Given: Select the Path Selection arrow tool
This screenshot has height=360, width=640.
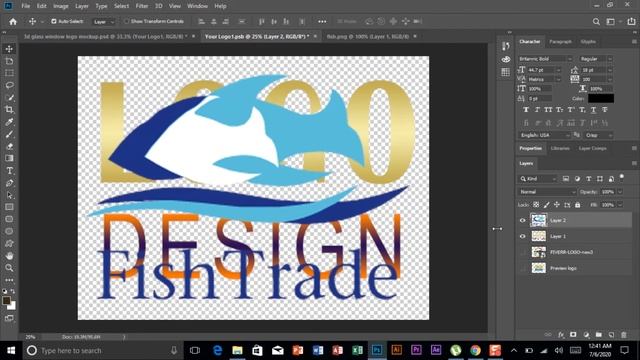Looking at the screenshot, I should coord(9,195).
